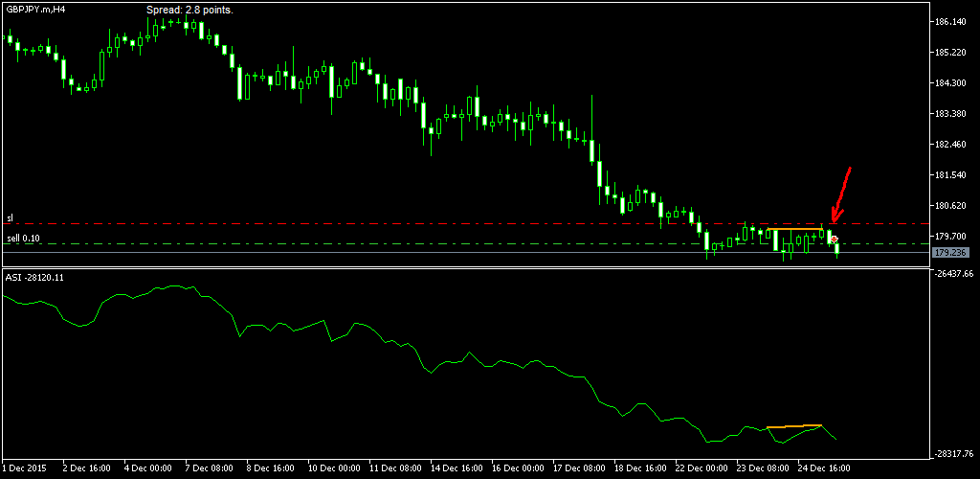
Task: Click the 180.620 price scale value
Action: 950,206
